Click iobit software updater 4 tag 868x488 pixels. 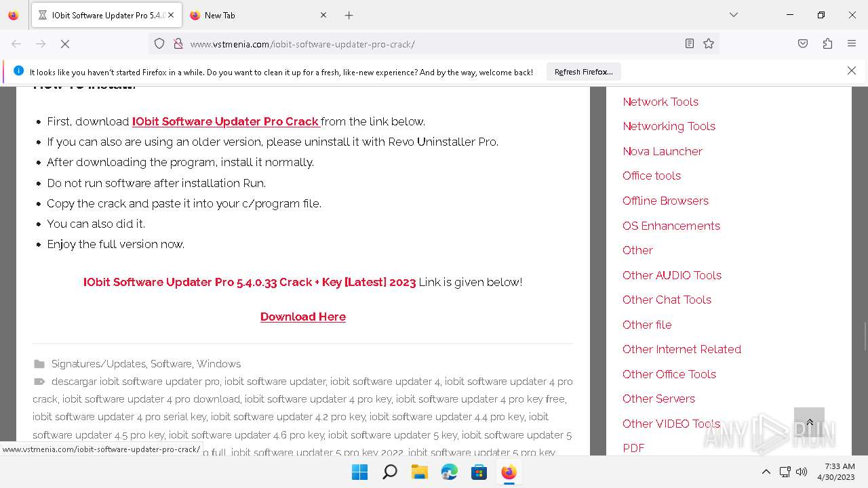pyautogui.click(x=385, y=382)
